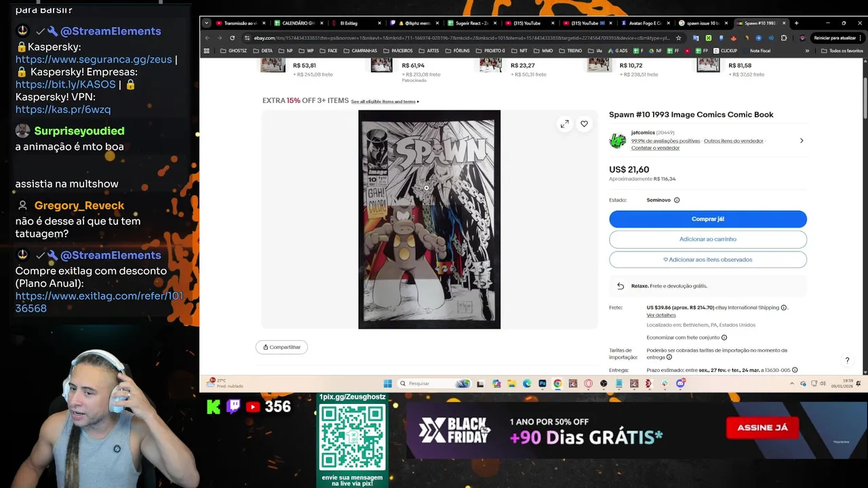Open info icon next to Seminovo
Image resolution: width=868 pixels, height=488 pixels.
coord(677,200)
